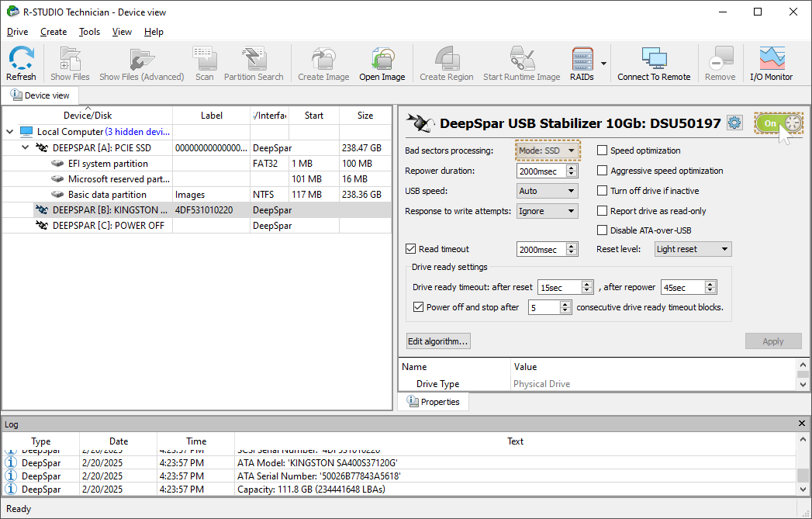Toggle the DeepSpar On power switch
This screenshot has width=812, height=519.
(779, 123)
